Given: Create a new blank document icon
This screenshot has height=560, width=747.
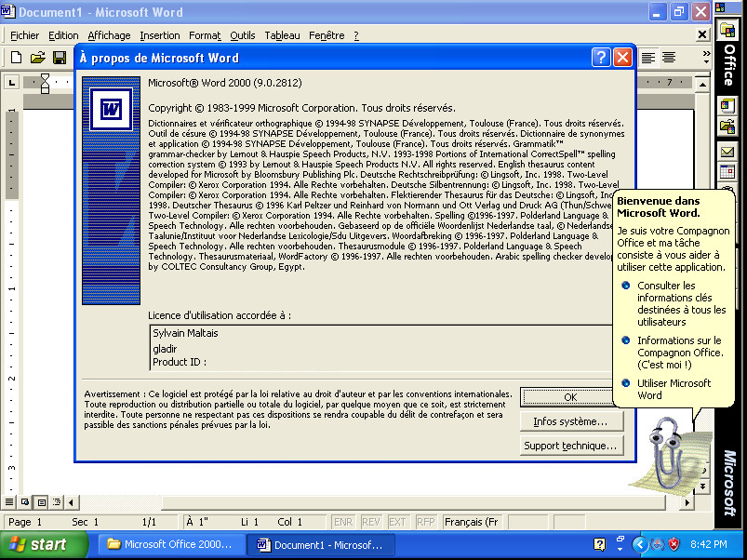Looking at the screenshot, I should [x=16, y=58].
